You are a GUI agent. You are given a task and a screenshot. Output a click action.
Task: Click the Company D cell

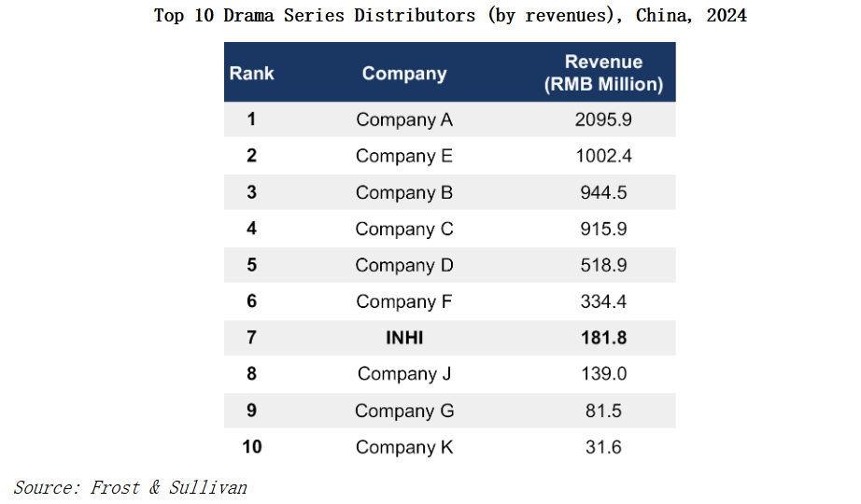(404, 265)
